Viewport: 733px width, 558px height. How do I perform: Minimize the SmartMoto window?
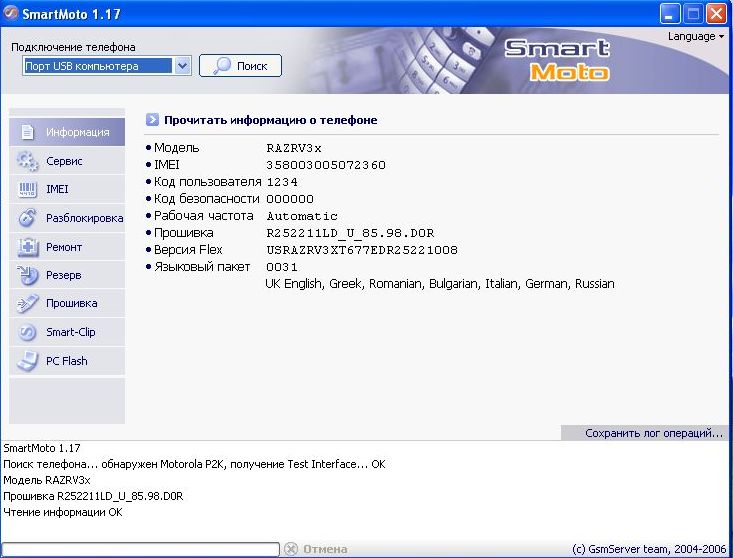(x=669, y=14)
